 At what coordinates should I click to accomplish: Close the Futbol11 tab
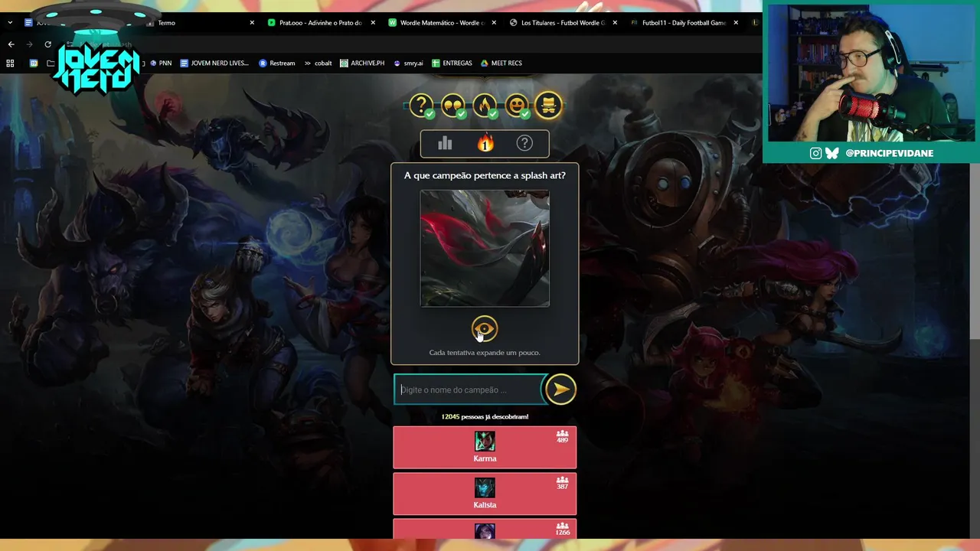pyautogui.click(x=736, y=23)
